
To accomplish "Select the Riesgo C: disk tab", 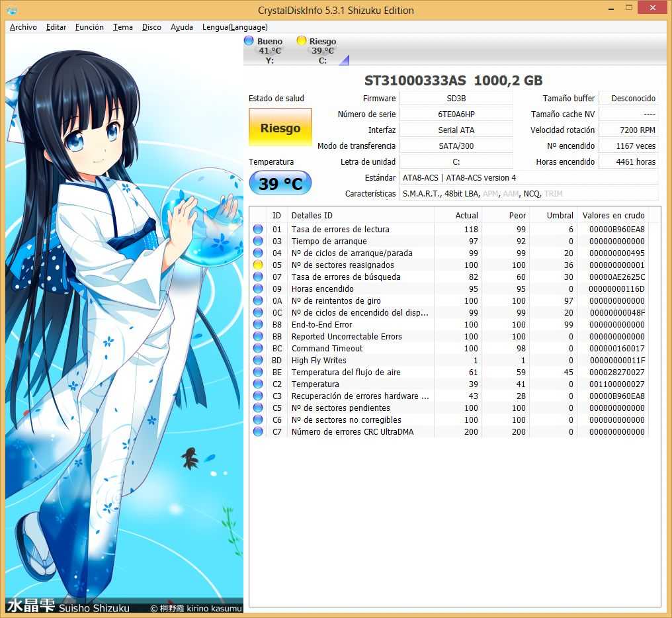I will (x=318, y=50).
